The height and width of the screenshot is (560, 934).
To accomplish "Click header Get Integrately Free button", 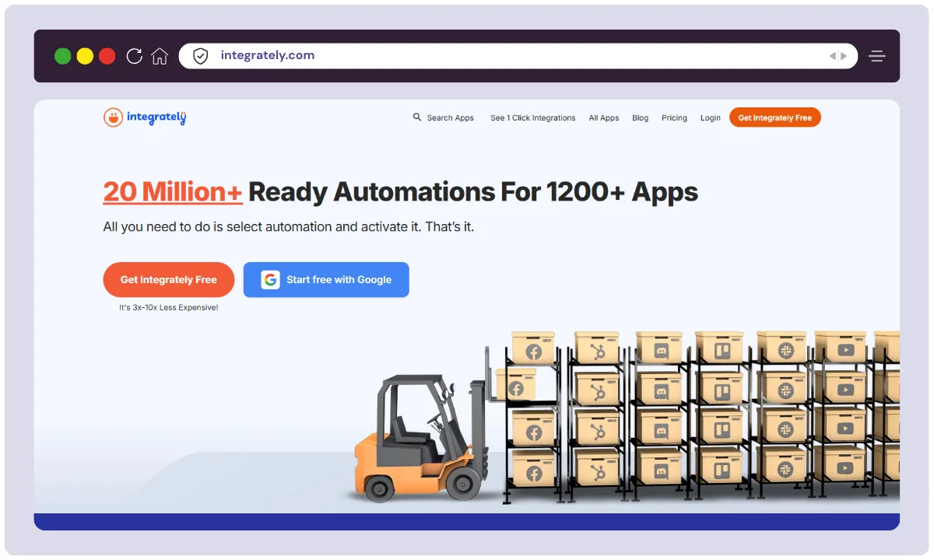I will [775, 117].
